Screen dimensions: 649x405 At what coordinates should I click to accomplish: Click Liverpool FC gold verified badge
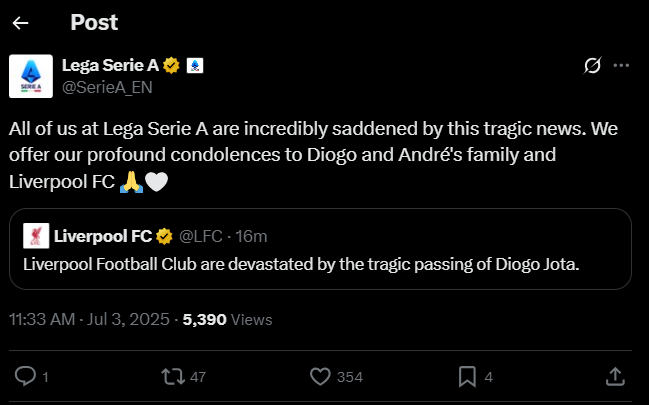coord(164,236)
